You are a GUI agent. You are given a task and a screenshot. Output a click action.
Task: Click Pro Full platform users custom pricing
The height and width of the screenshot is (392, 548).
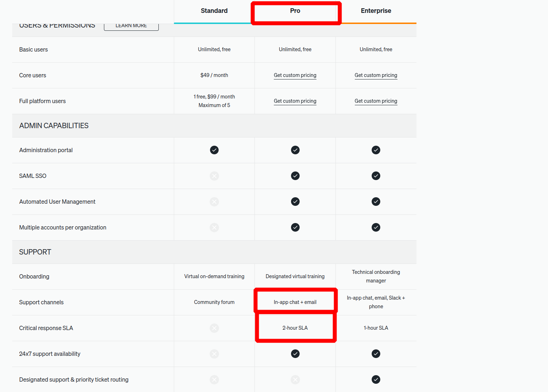295,101
